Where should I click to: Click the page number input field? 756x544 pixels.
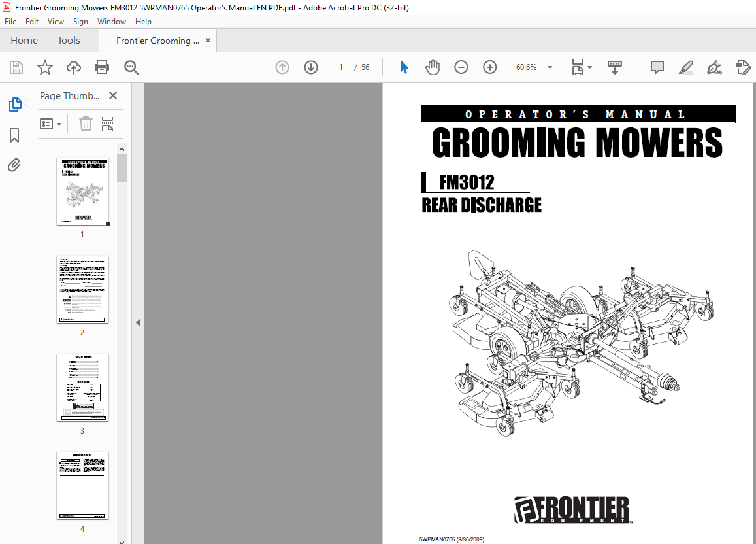click(x=341, y=67)
